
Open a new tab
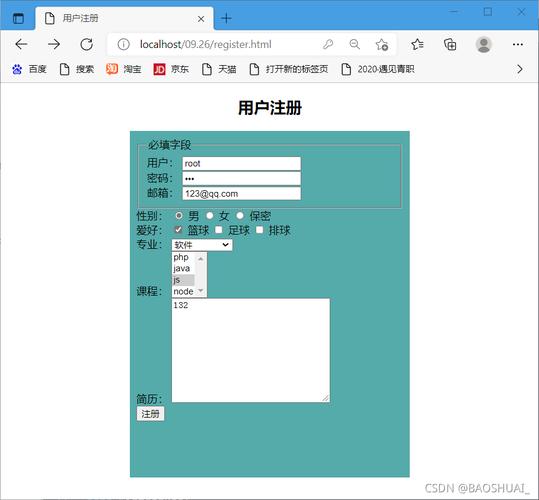click(226, 18)
